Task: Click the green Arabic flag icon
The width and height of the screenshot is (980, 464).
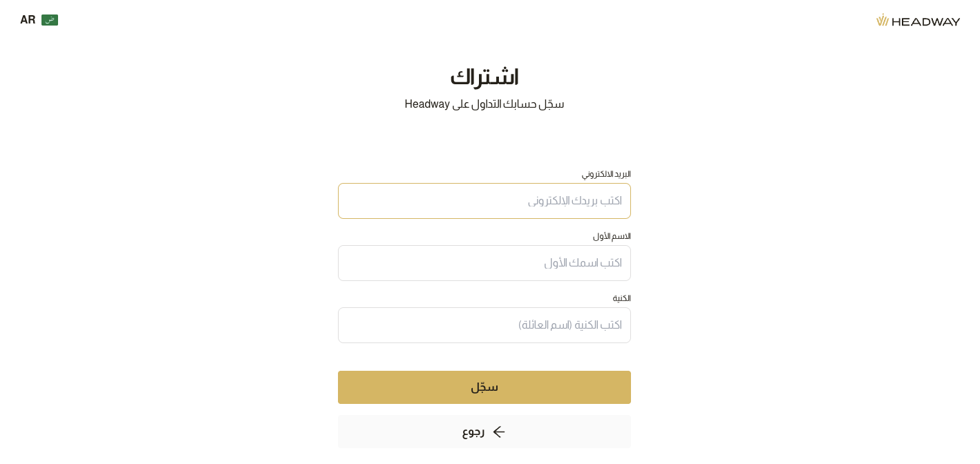Action: coord(50,20)
